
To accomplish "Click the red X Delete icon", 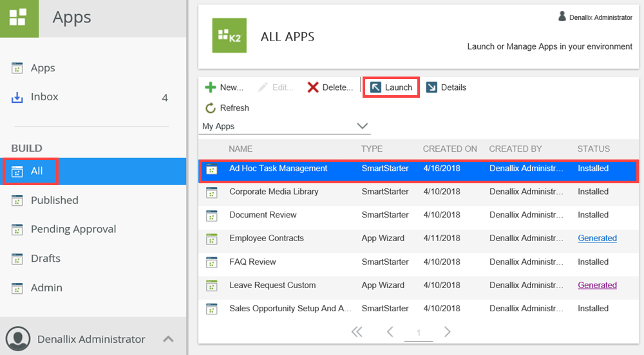I will pos(313,87).
